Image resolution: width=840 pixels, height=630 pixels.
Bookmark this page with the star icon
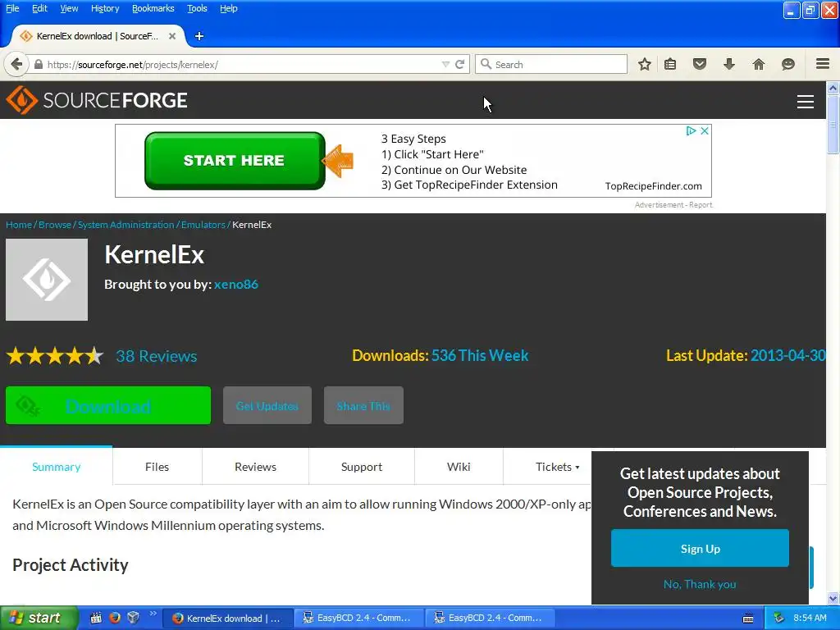(645, 64)
